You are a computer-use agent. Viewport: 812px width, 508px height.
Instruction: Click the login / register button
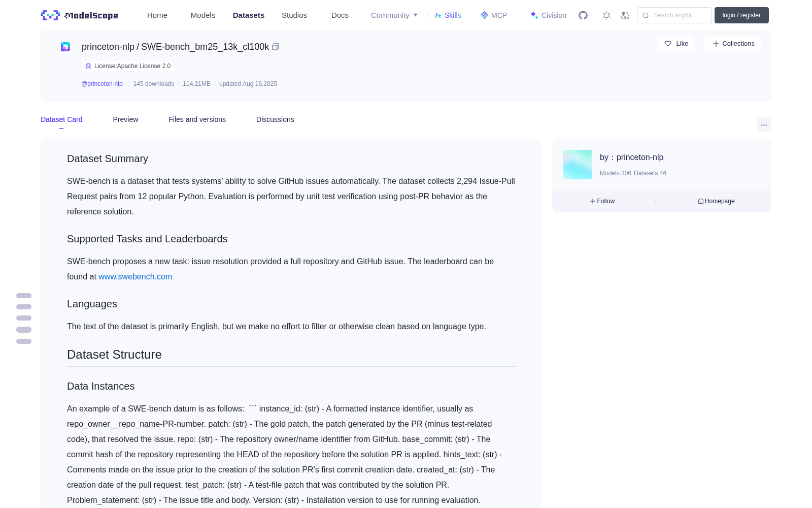coord(741,15)
